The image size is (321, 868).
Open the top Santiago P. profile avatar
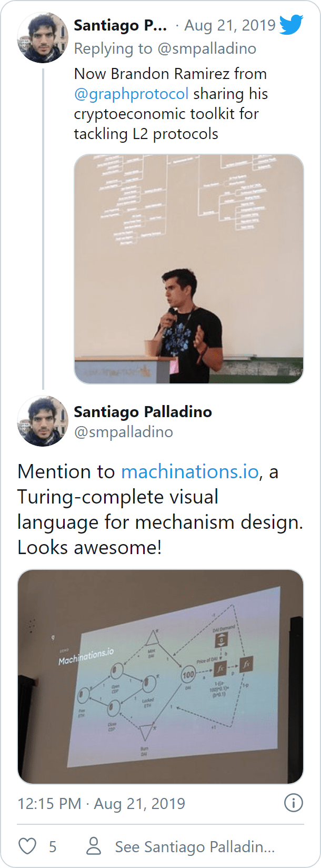[x=43, y=38]
